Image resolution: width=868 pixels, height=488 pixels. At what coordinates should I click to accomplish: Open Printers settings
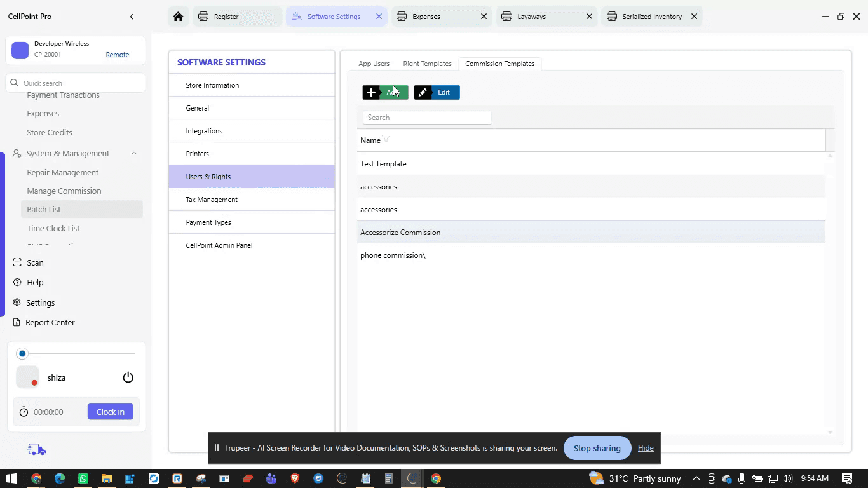point(252,154)
